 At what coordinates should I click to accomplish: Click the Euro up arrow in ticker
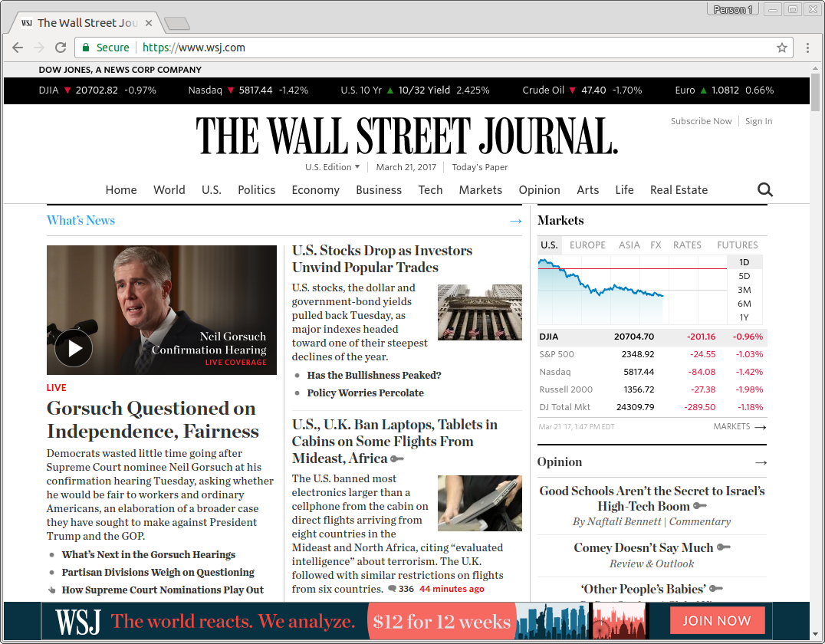tap(703, 90)
